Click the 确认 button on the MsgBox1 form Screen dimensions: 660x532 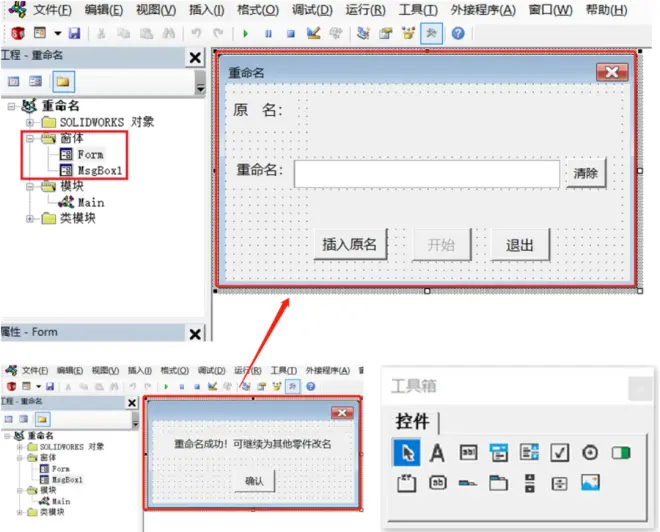254,481
